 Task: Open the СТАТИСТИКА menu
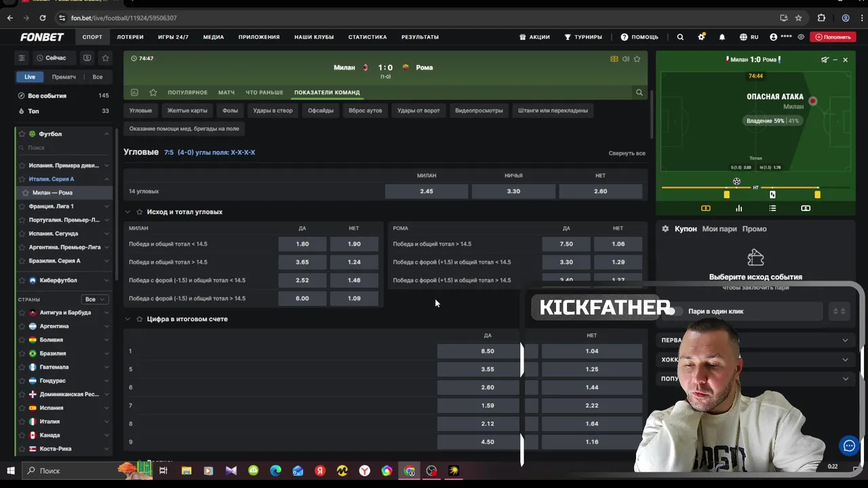[368, 37]
